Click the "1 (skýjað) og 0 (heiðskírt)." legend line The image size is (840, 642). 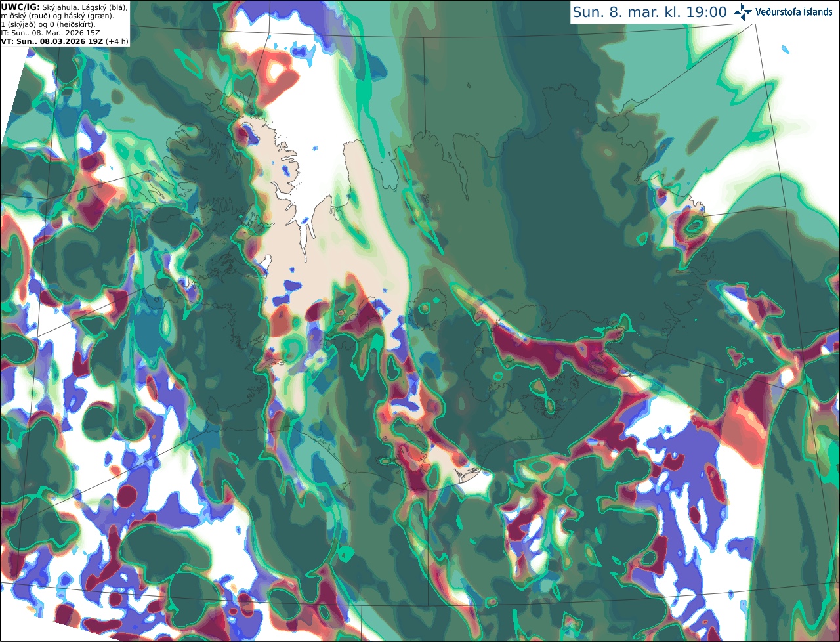click(48, 24)
